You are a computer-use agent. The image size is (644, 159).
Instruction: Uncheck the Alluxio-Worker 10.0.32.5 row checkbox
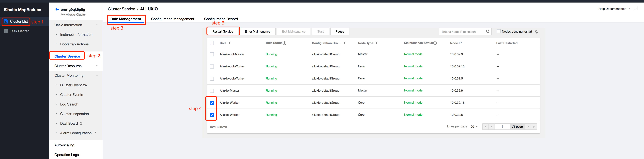click(x=212, y=115)
